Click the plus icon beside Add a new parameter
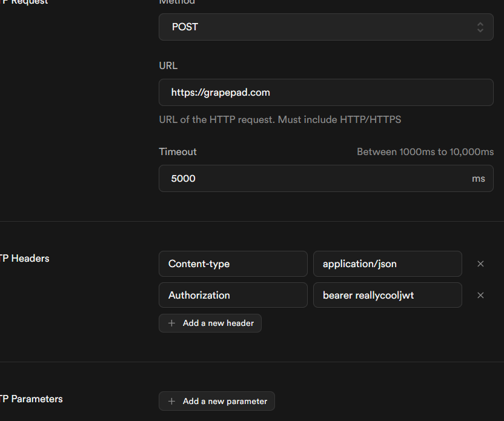The image size is (504, 421). tap(171, 401)
